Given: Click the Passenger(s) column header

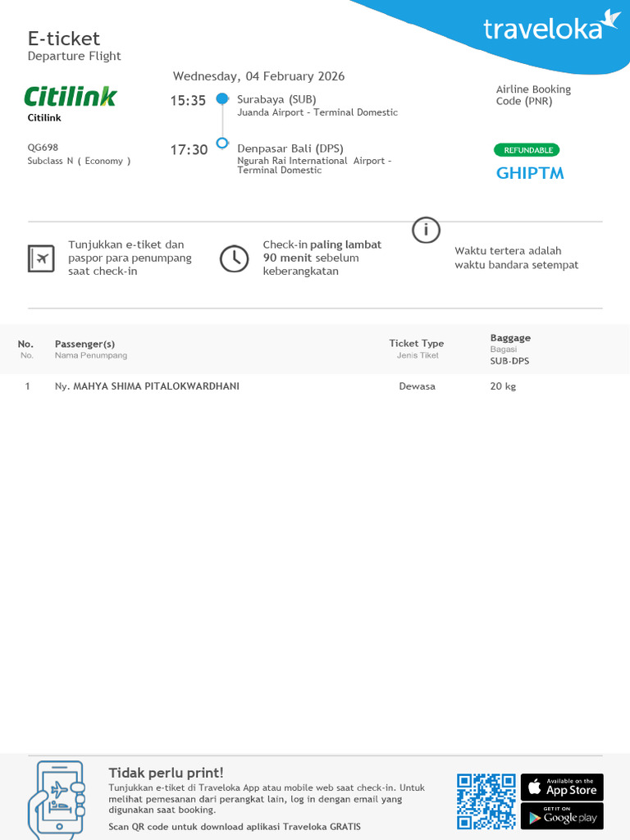Looking at the screenshot, I should coord(84,344).
